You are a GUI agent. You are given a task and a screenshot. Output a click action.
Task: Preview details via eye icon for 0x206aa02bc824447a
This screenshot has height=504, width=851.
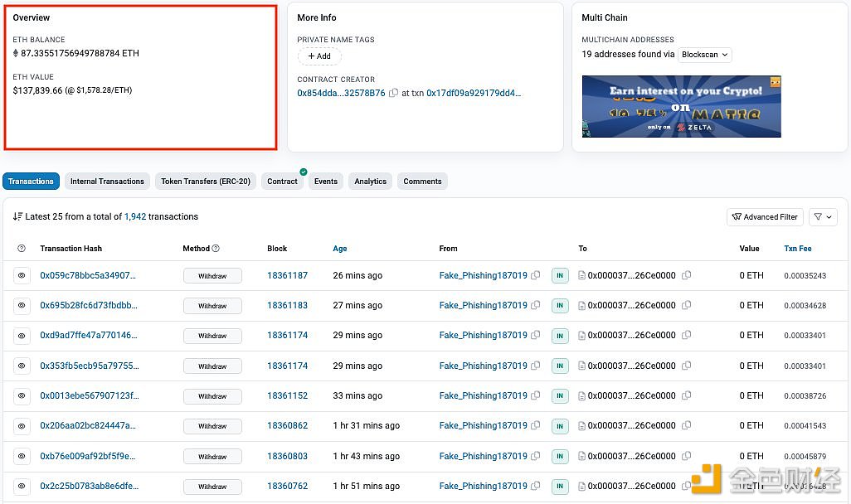pyautogui.click(x=22, y=426)
